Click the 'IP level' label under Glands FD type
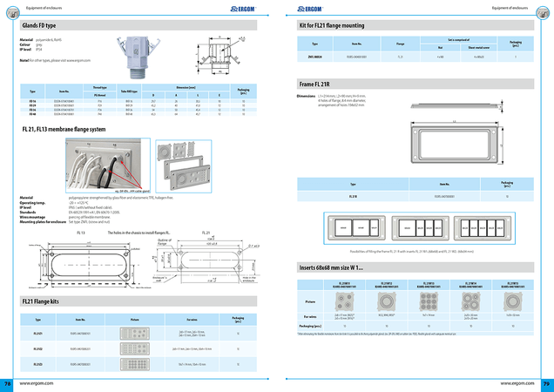 (25, 50)
